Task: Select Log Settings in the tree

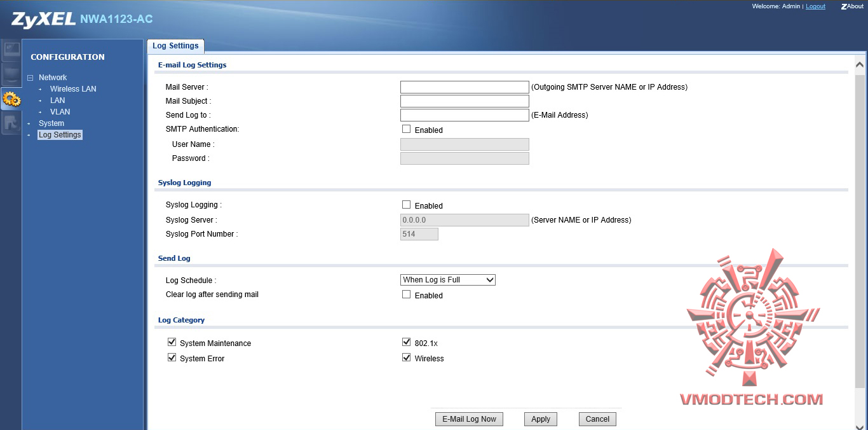Action: click(x=60, y=135)
